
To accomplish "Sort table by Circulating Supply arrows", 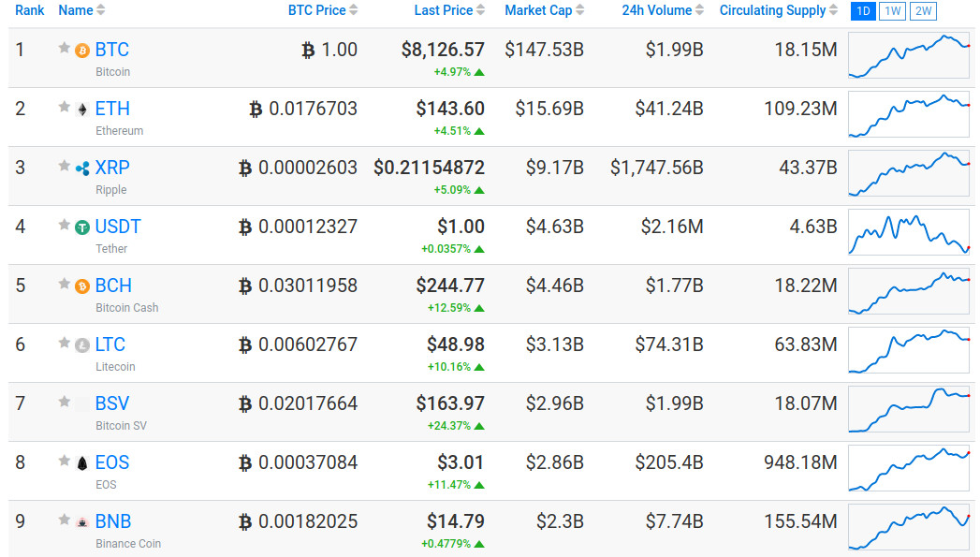I will pyautogui.click(x=833, y=10).
